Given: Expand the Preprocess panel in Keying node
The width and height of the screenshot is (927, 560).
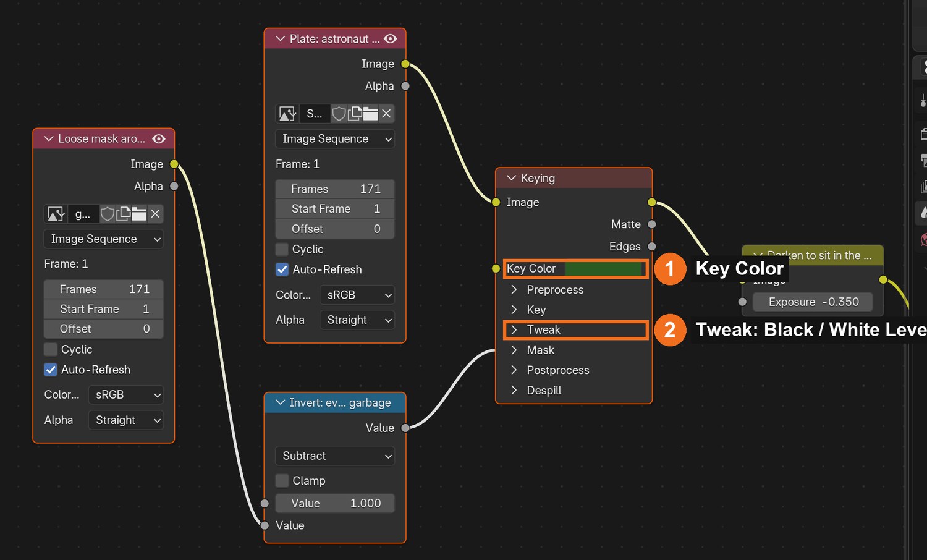Looking at the screenshot, I should click(514, 289).
